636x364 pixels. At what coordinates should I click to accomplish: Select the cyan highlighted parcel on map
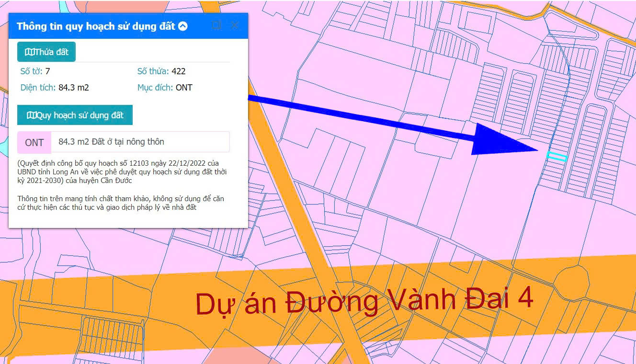tap(557, 156)
